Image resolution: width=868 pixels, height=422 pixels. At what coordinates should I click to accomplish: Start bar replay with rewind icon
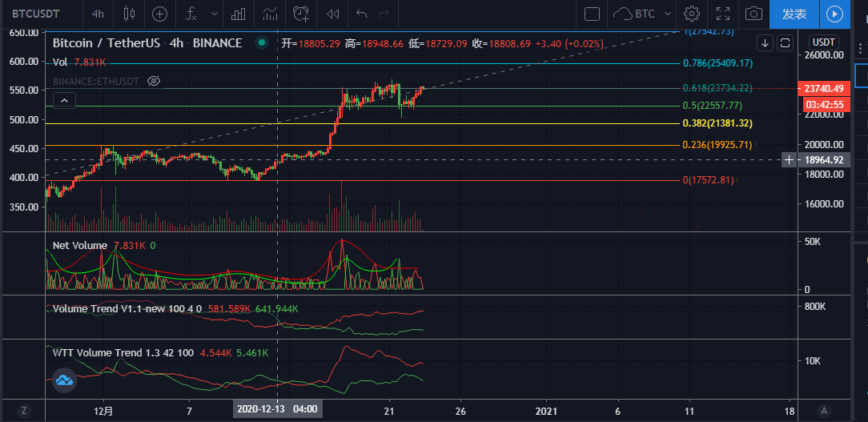click(333, 14)
